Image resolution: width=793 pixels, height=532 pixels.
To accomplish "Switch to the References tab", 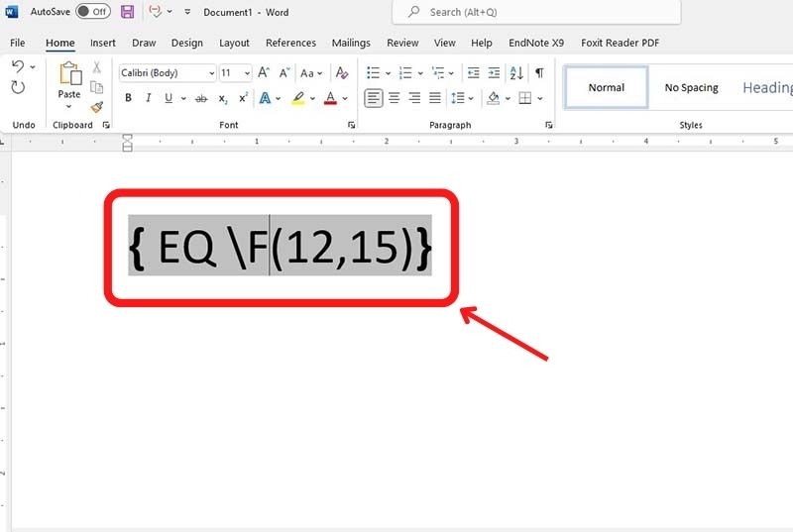I will tap(290, 43).
